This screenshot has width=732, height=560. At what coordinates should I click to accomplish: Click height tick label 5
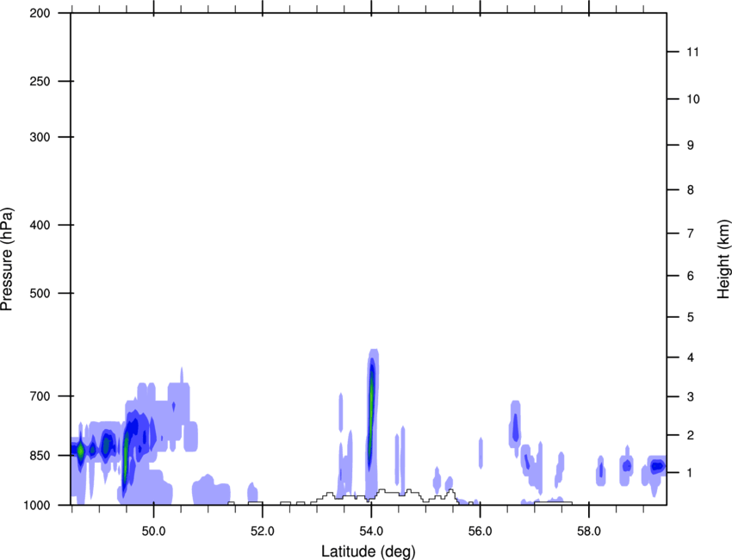691,317
